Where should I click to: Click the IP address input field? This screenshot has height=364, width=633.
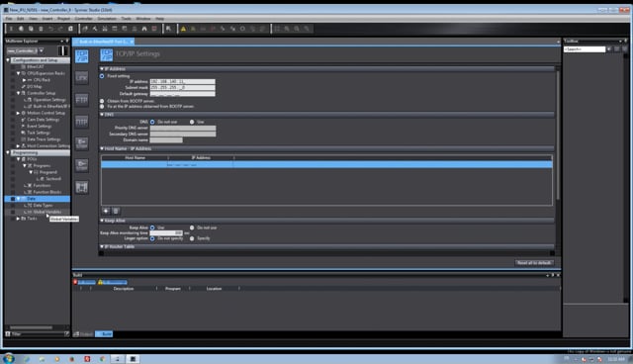[x=182, y=81]
